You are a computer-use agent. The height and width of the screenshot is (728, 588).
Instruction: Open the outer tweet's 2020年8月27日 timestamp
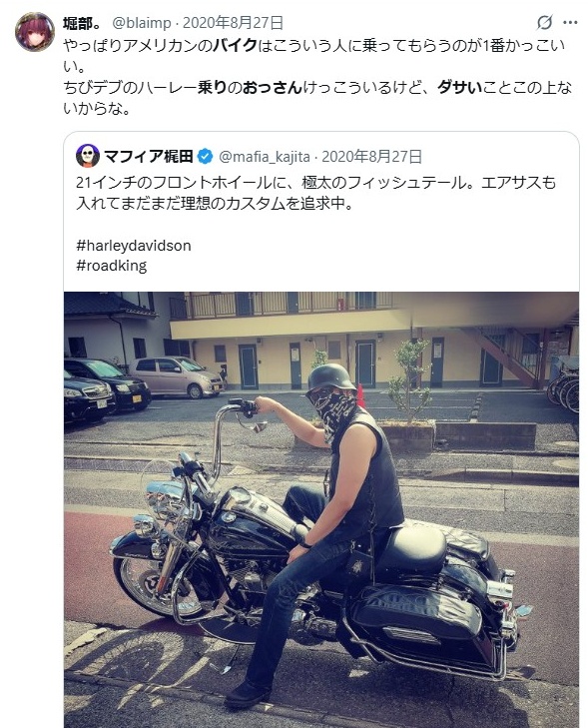click(233, 23)
